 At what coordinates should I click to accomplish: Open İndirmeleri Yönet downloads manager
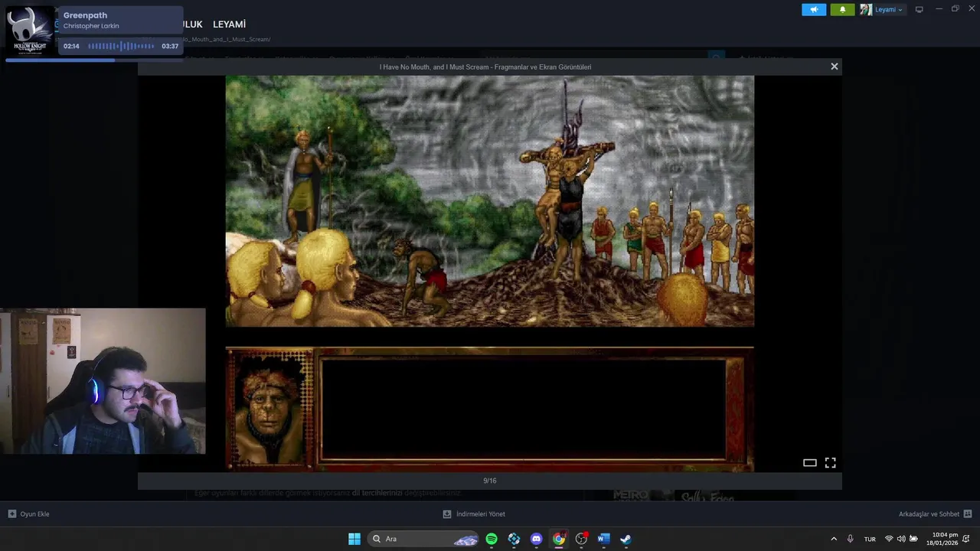(474, 514)
